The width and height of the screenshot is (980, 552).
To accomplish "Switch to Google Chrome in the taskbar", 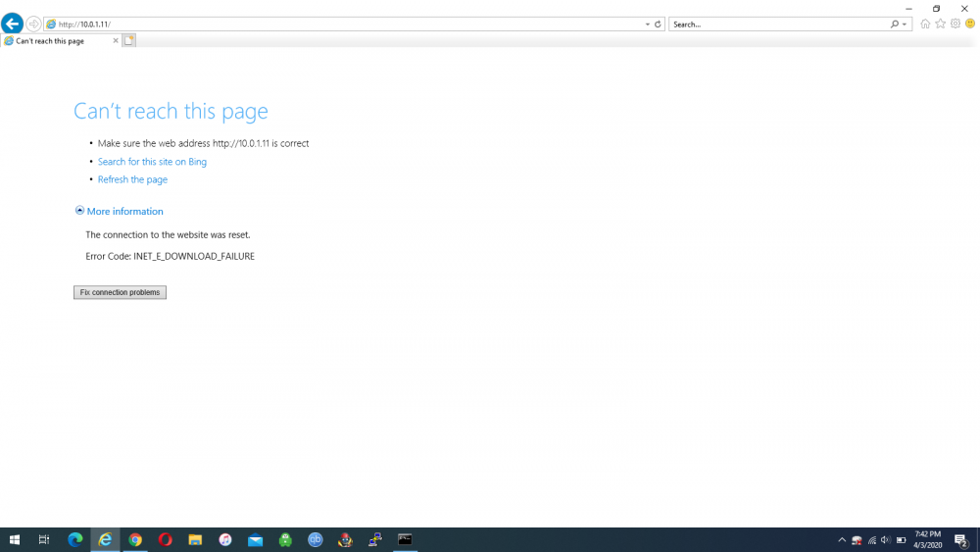I will pyautogui.click(x=135, y=539).
